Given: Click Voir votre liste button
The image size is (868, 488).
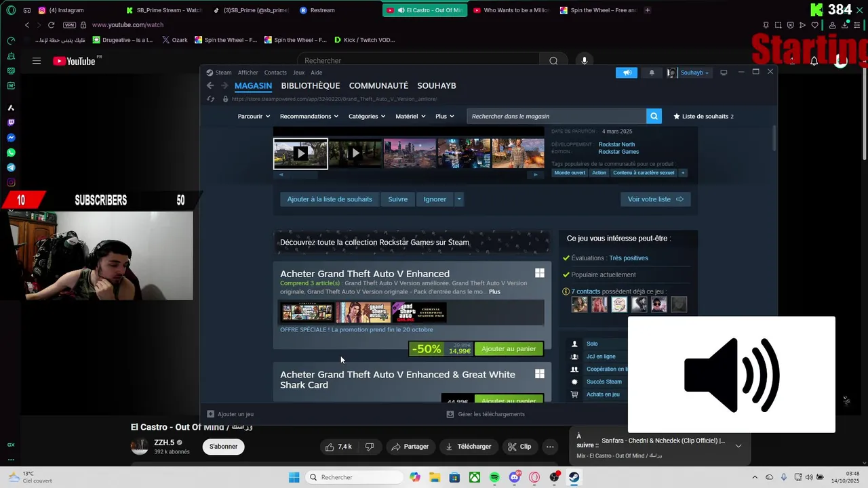Looking at the screenshot, I should [655, 199].
